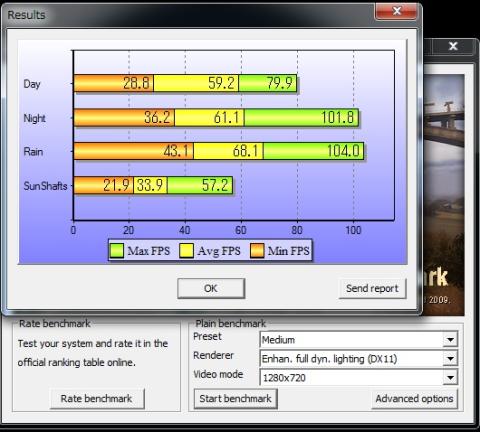Click the Night row label
Screen dimensions: 480x432
pos(35,118)
